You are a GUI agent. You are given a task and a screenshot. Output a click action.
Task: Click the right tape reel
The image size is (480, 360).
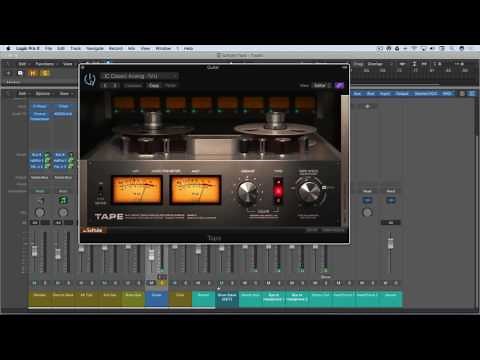pos(274,128)
